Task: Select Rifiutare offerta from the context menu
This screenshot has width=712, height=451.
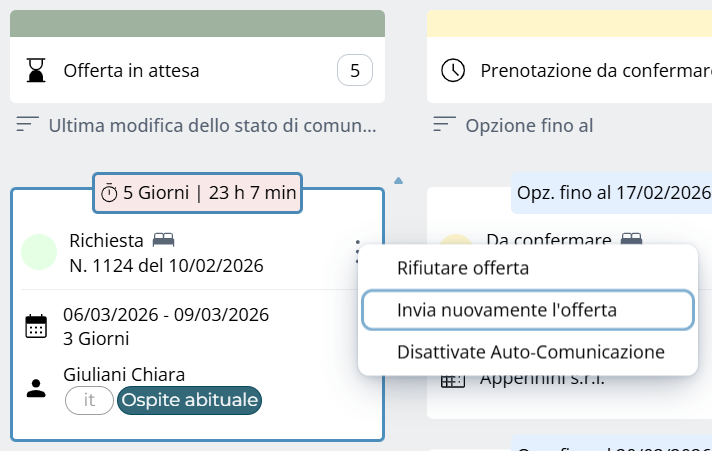Action: pos(462,268)
